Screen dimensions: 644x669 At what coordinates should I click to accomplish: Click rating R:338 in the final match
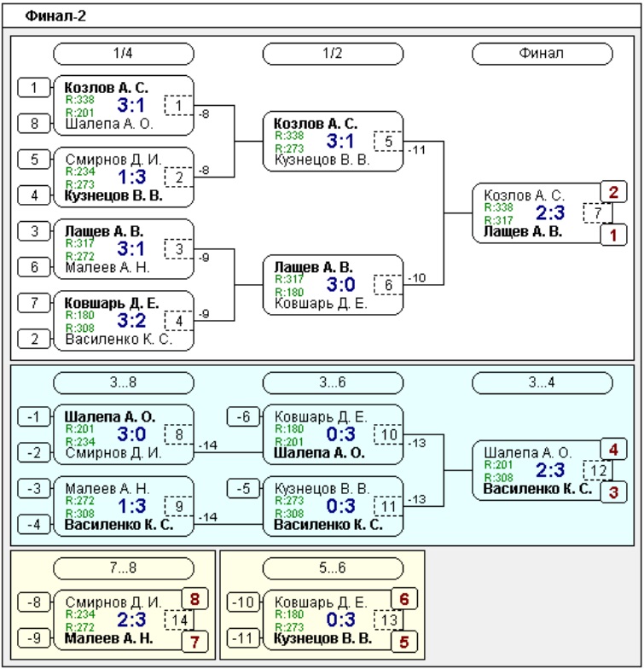[x=498, y=208]
